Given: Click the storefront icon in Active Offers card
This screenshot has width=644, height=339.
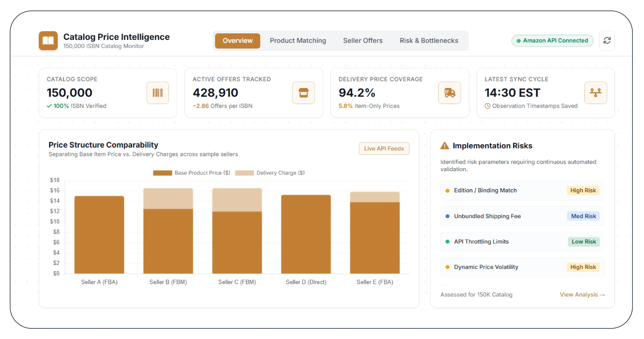Looking at the screenshot, I should point(304,93).
